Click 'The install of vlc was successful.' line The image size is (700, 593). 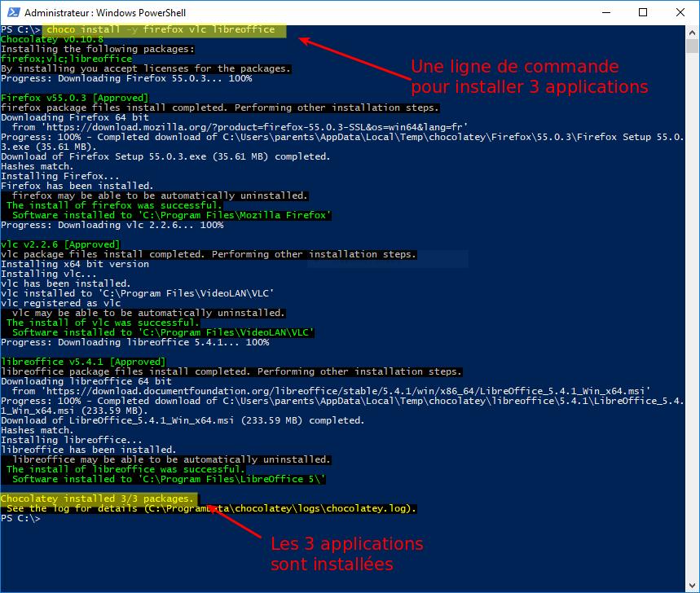tap(103, 323)
